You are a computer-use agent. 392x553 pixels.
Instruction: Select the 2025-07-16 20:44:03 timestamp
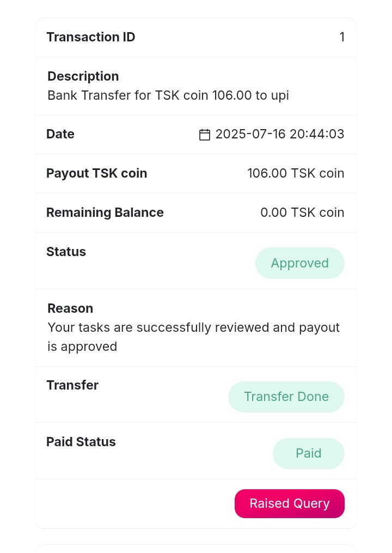coord(280,134)
